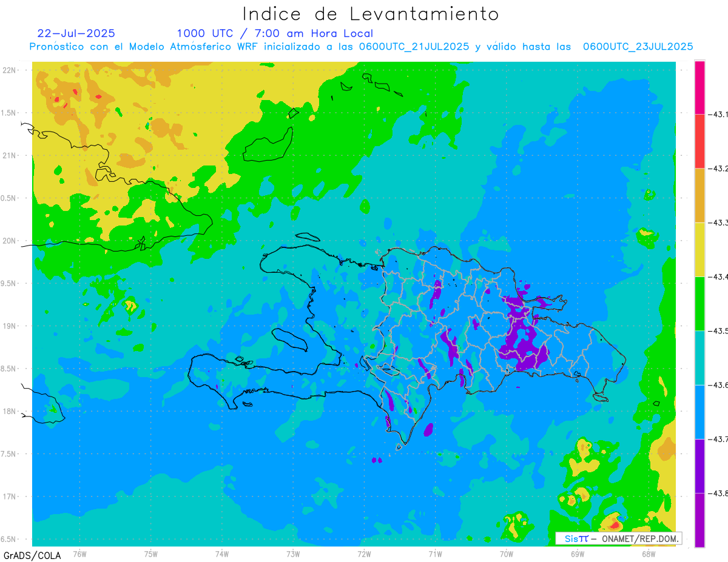728x562 pixels.
Task: Click the '68W' longitude label
Action: (649, 554)
